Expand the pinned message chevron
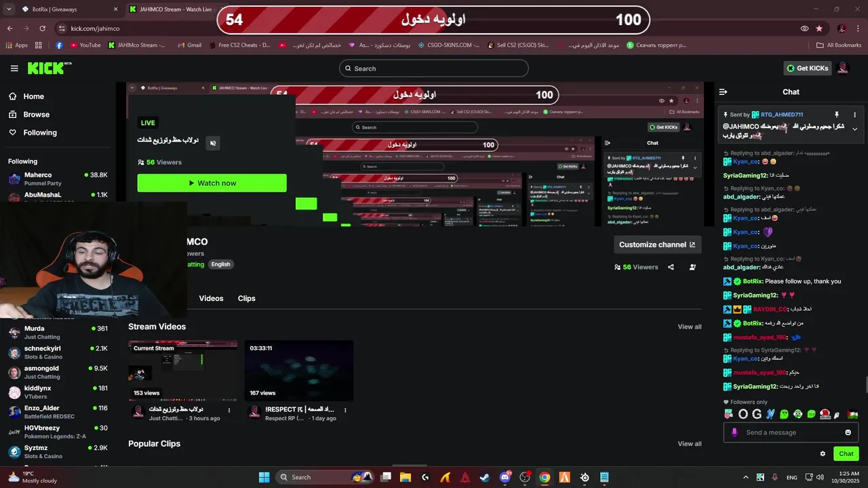Screen dimensions: 868x488 pyautogui.click(x=854, y=129)
